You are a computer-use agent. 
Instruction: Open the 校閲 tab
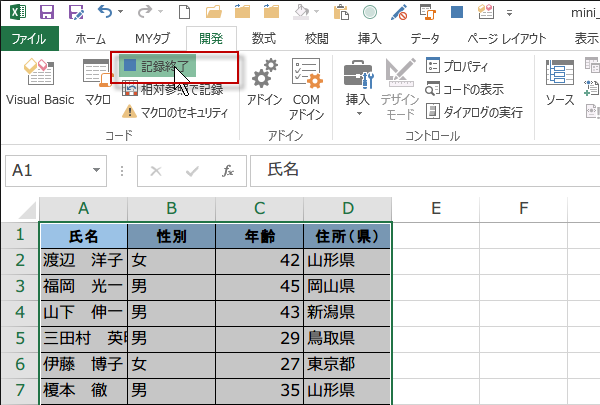(x=316, y=39)
